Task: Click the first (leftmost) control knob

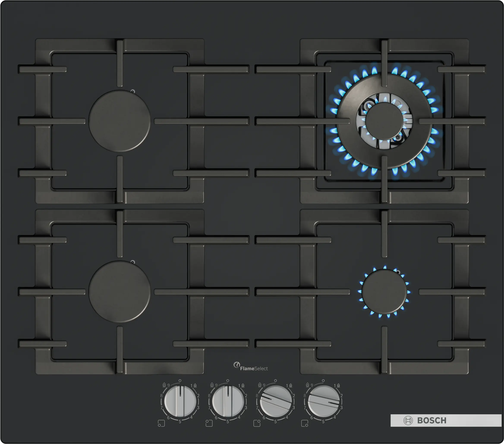Action: coord(180,401)
